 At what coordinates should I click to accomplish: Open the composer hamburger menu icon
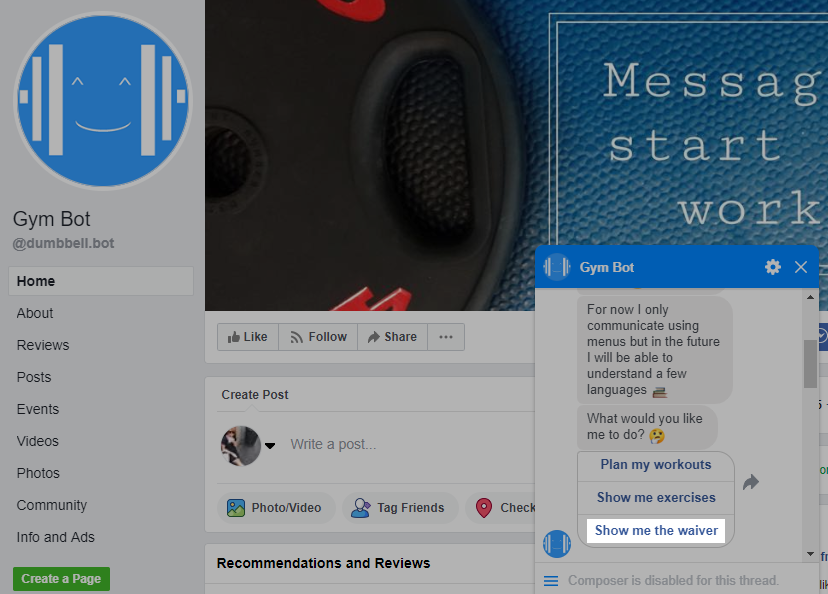(550, 580)
